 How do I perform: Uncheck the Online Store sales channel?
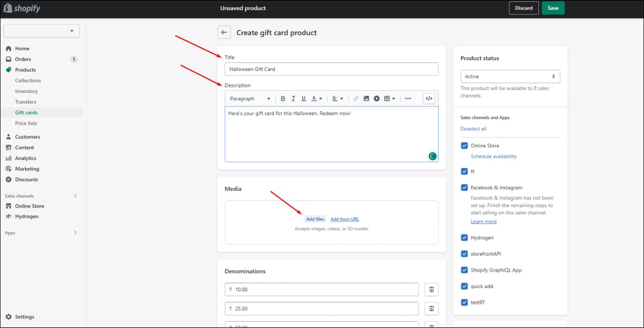point(464,146)
